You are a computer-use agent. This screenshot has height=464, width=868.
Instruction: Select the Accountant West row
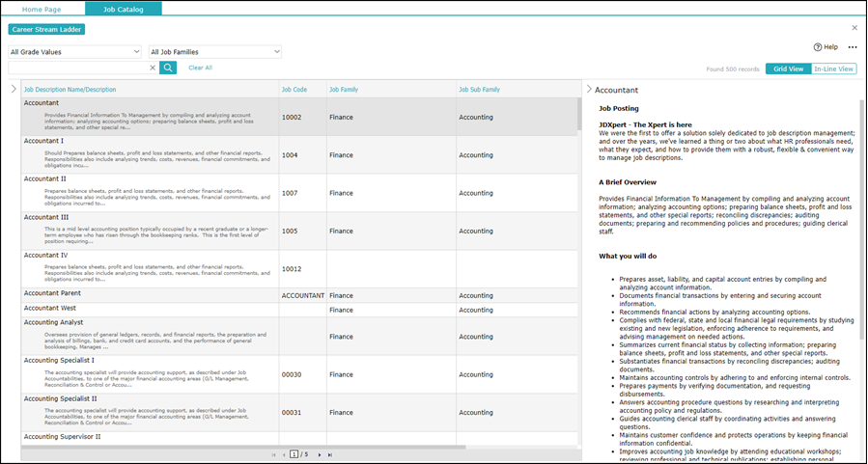299,310
